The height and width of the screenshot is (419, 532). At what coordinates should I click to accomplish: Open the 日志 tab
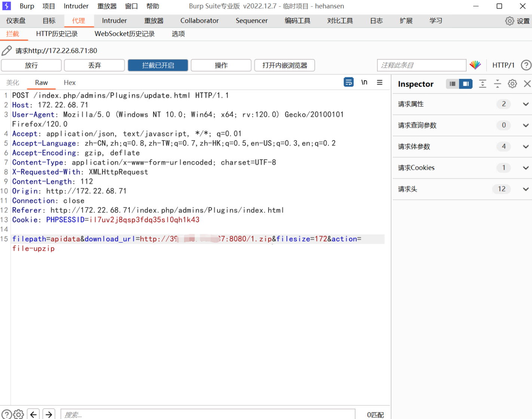point(376,21)
